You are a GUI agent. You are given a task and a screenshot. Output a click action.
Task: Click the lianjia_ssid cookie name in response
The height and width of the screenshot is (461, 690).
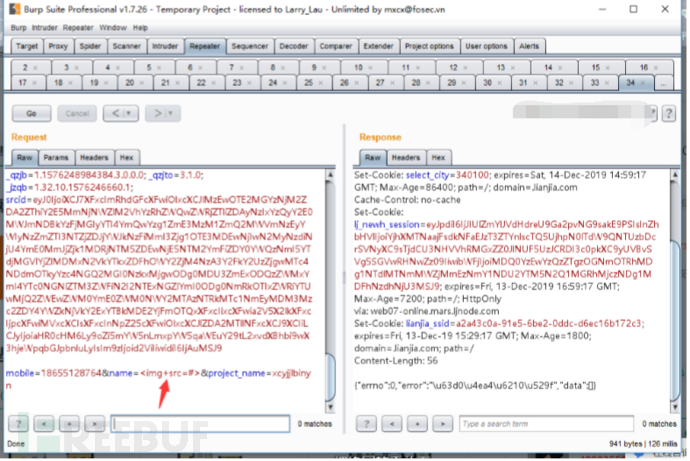(x=427, y=323)
